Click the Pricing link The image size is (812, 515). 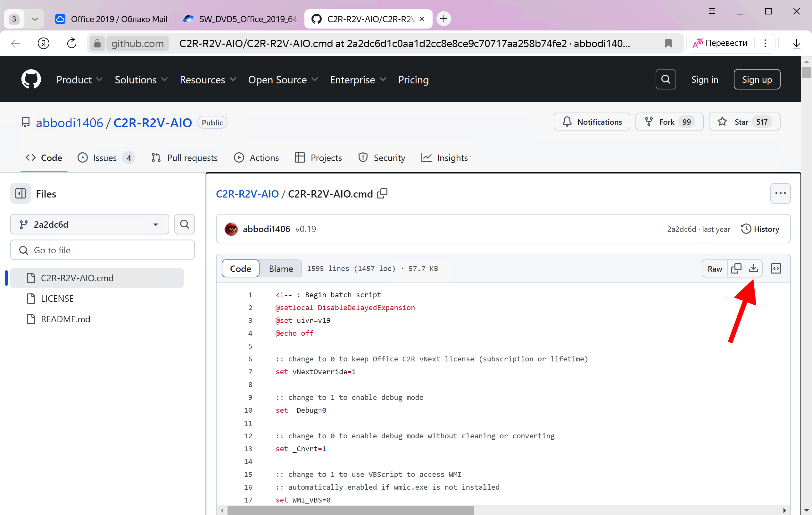[x=413, y=80]
